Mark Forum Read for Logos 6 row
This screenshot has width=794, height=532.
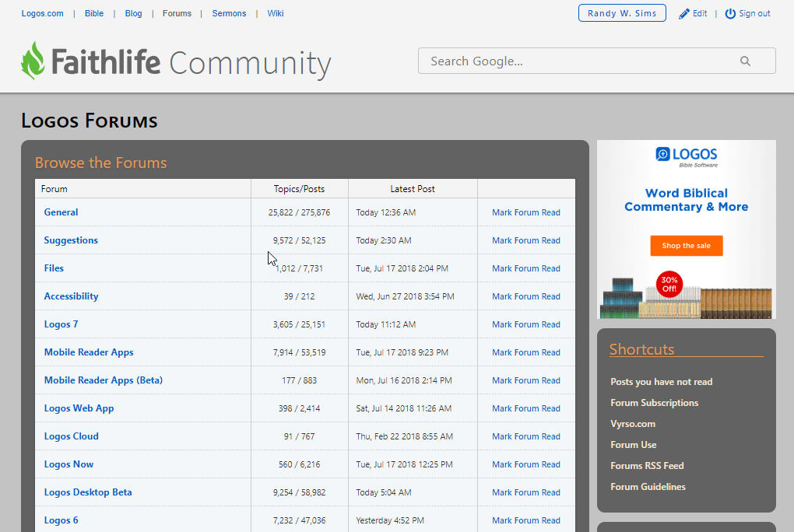525,520
